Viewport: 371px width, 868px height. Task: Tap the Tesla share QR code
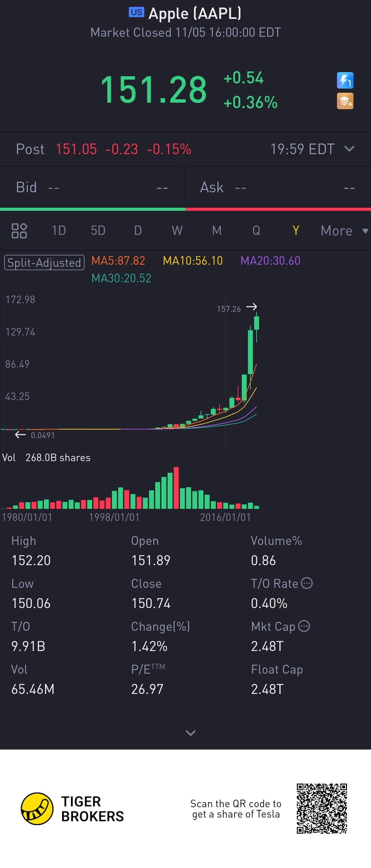tap(322, 809)
